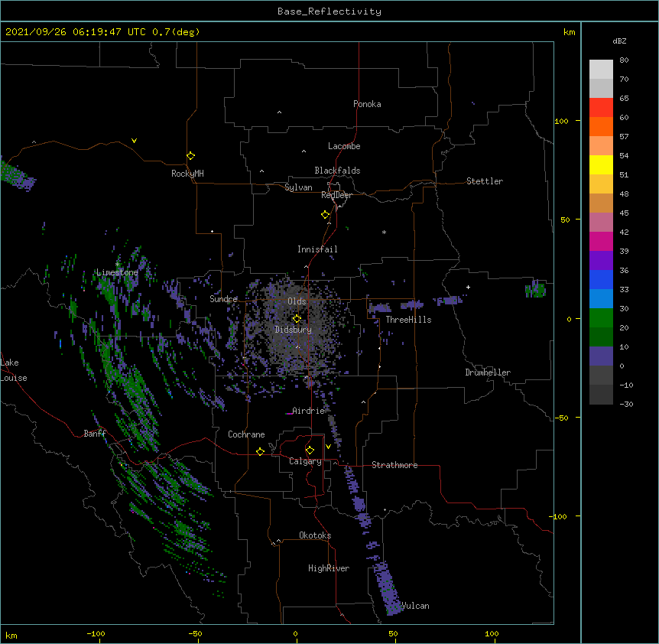This screenshot has width=659, height=644.
Task: Click the blue 36-33 dBZ legend swatch
Action: pos(601,279)
